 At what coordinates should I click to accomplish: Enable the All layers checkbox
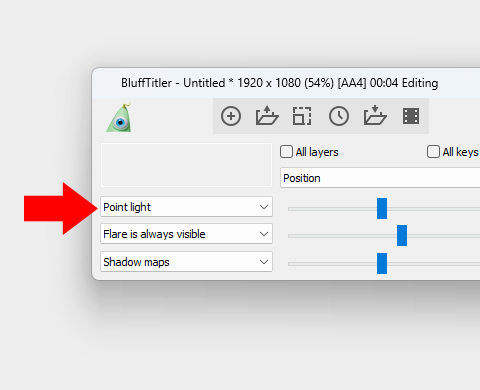click(x=286, y=152)
